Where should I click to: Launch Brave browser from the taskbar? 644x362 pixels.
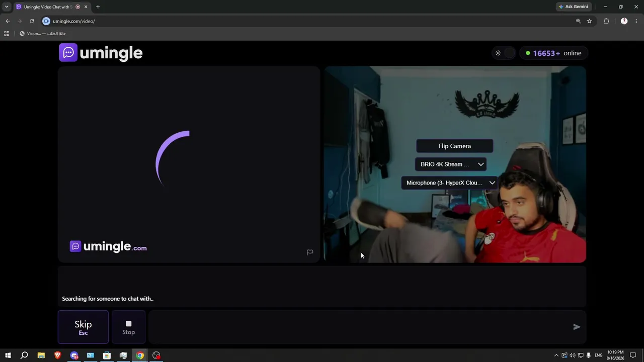point(57,355)
